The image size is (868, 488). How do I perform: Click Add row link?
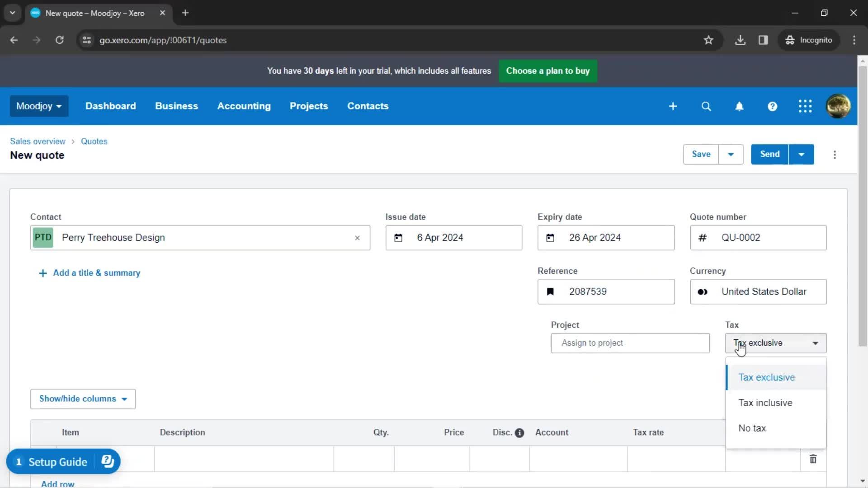tap(58, 483)
